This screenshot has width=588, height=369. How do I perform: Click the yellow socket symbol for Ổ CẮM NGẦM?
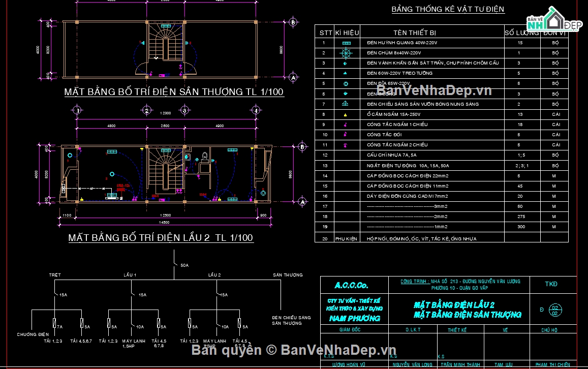(x=346, y=115)
